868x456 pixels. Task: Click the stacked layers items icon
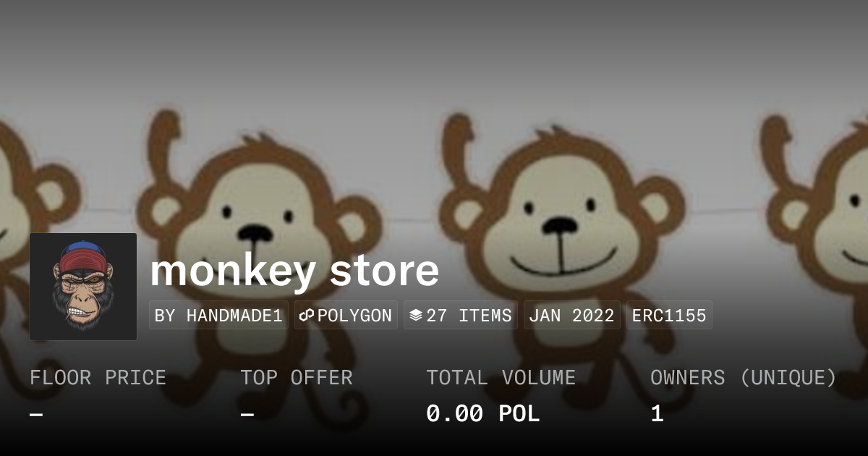pos(416,316)
